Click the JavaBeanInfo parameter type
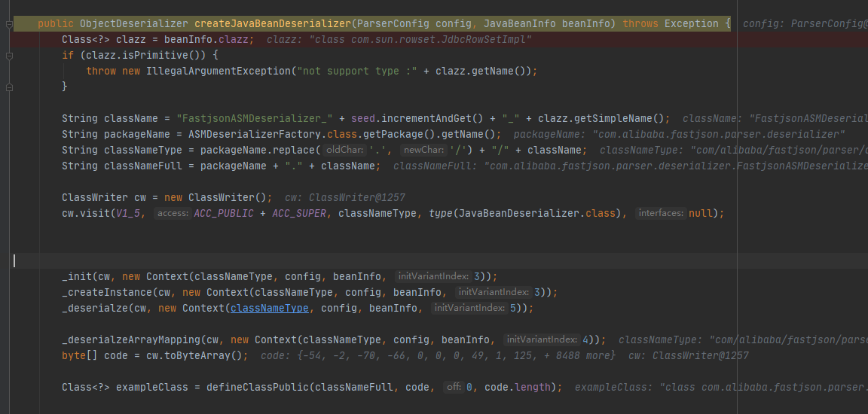This screenshot has height=414, width=868. pos(520,24)
